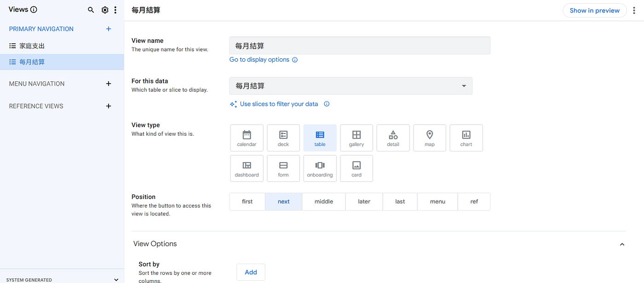Open Views settings gear icon
The height and width of the screenshot is (283, 644).
(x=105, y=10)
